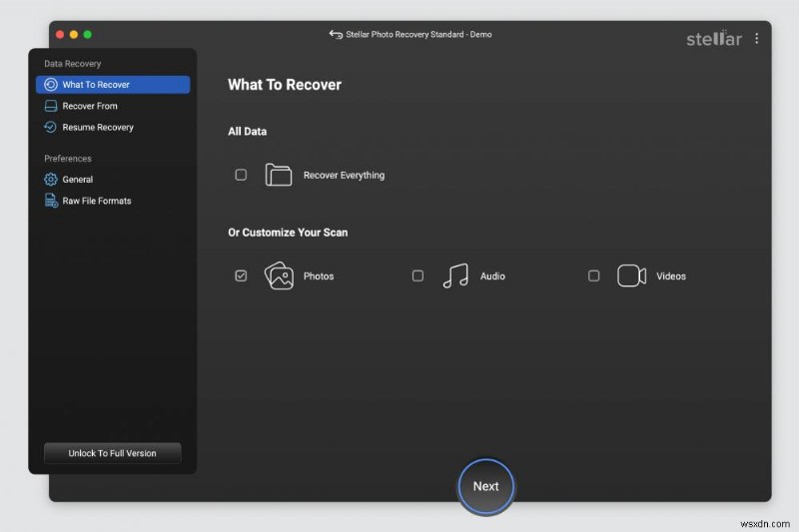799x532 pixels.
Task: Open General preferences
Action: 113,180
